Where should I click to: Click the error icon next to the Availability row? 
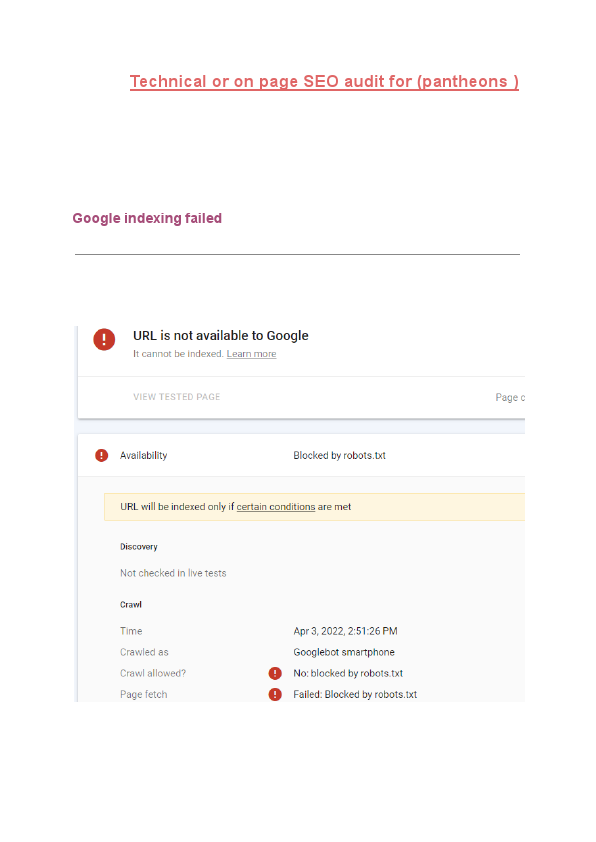(101, 455)
